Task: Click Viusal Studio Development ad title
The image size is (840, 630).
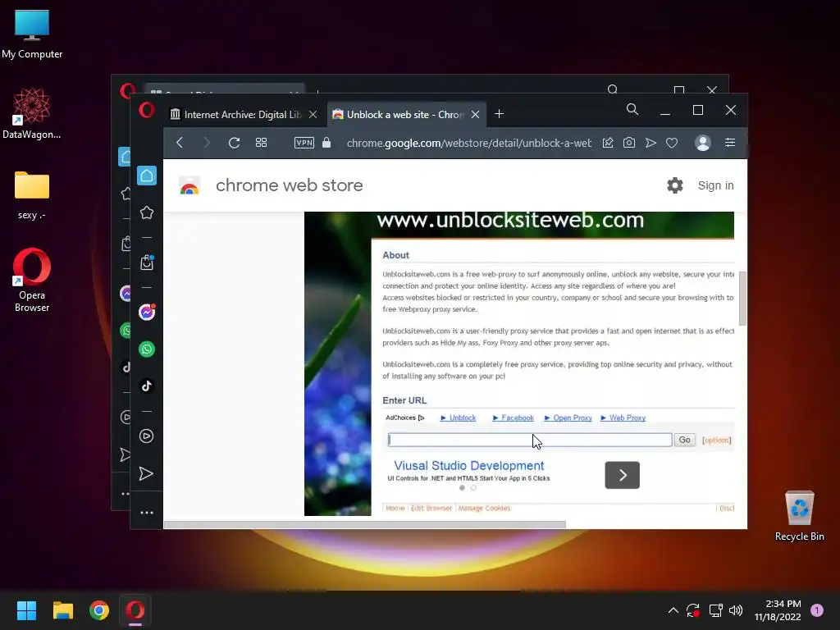Action: click(x=468, y=466)
